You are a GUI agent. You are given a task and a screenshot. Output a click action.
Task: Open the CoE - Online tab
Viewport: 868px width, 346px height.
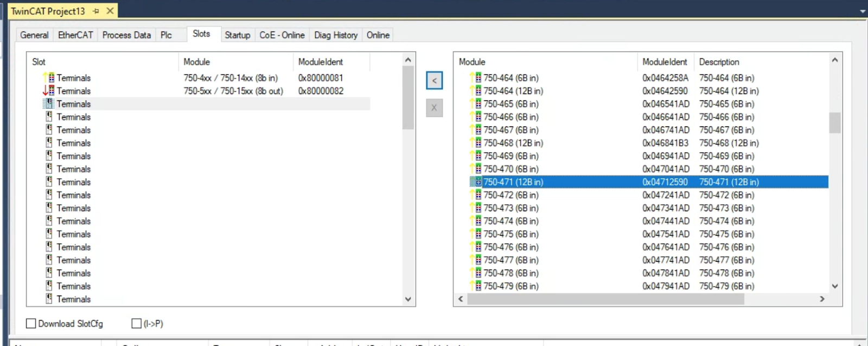click(282, 35)
